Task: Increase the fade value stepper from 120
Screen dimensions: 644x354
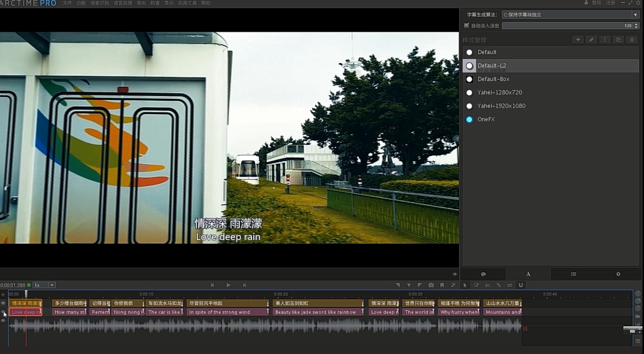Action: click(636, 24)
